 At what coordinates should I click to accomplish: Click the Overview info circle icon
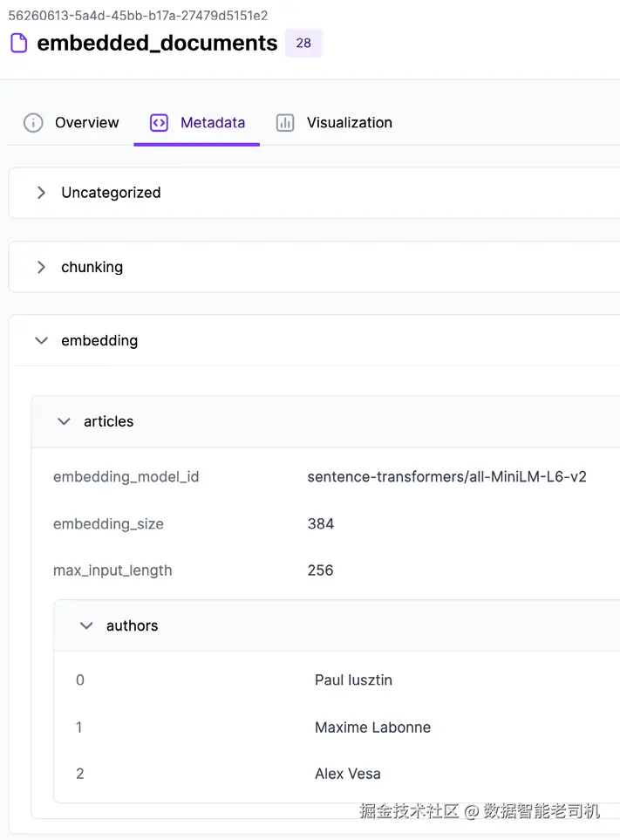[33, 123]
